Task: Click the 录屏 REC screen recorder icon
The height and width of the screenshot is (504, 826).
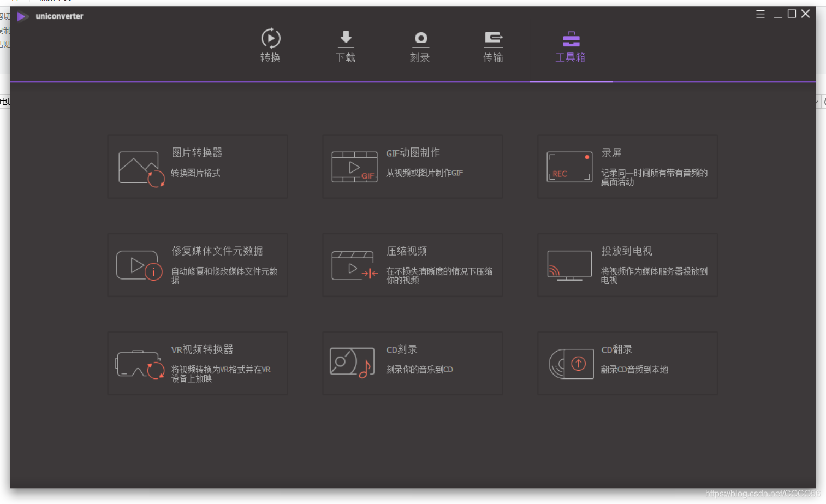Action: (x=569, y=167)
